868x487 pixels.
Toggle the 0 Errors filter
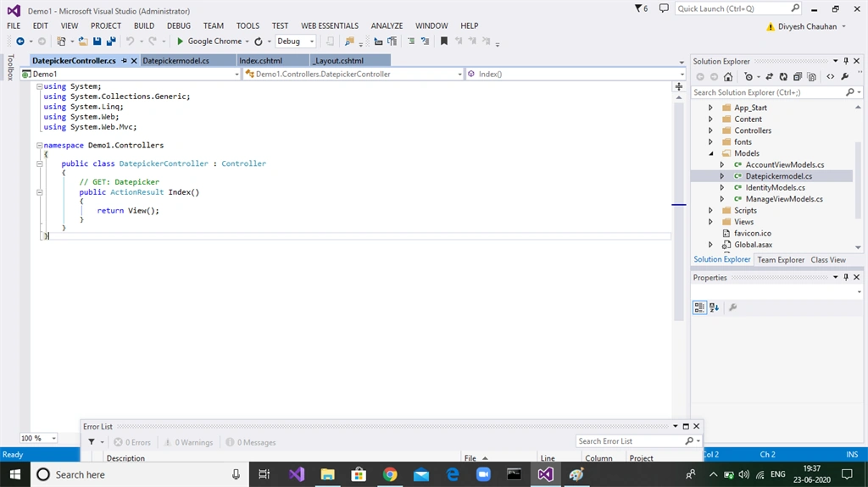tap(132, 442)
